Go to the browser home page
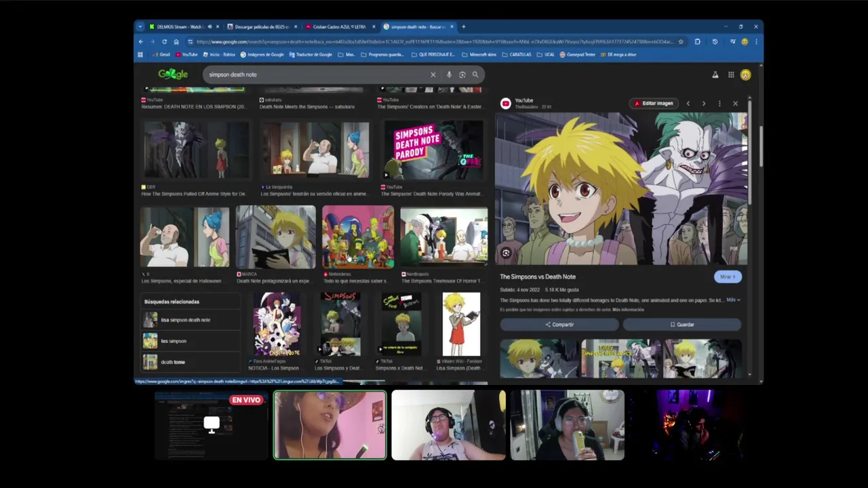This screenshot has height=488, width=868. tap(176, 41)
